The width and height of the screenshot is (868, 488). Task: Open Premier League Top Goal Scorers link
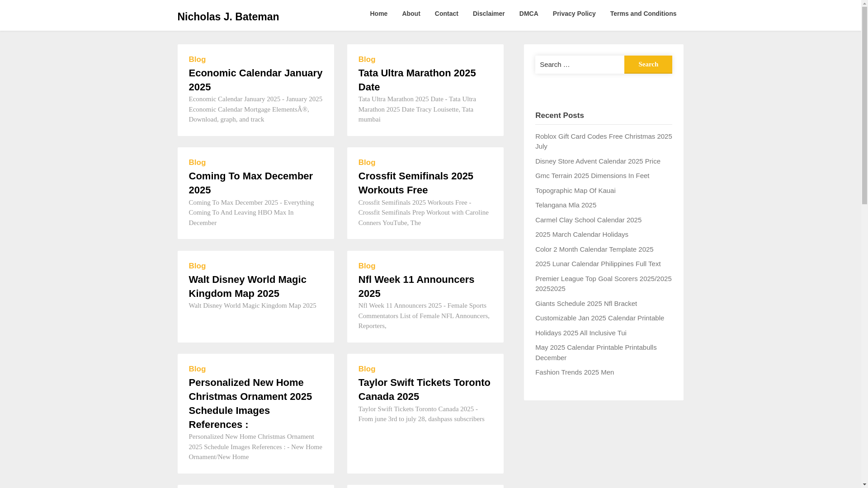coord(603,283)
